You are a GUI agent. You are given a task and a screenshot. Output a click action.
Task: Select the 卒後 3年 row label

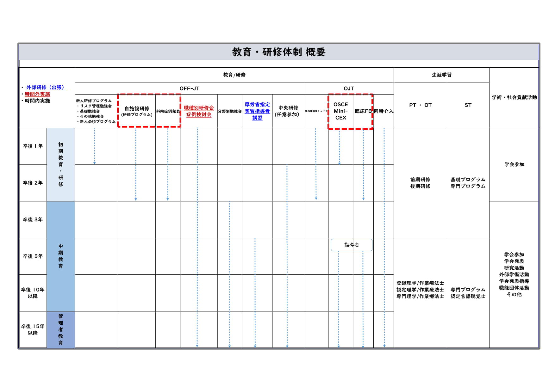click(x=33, y=220)
